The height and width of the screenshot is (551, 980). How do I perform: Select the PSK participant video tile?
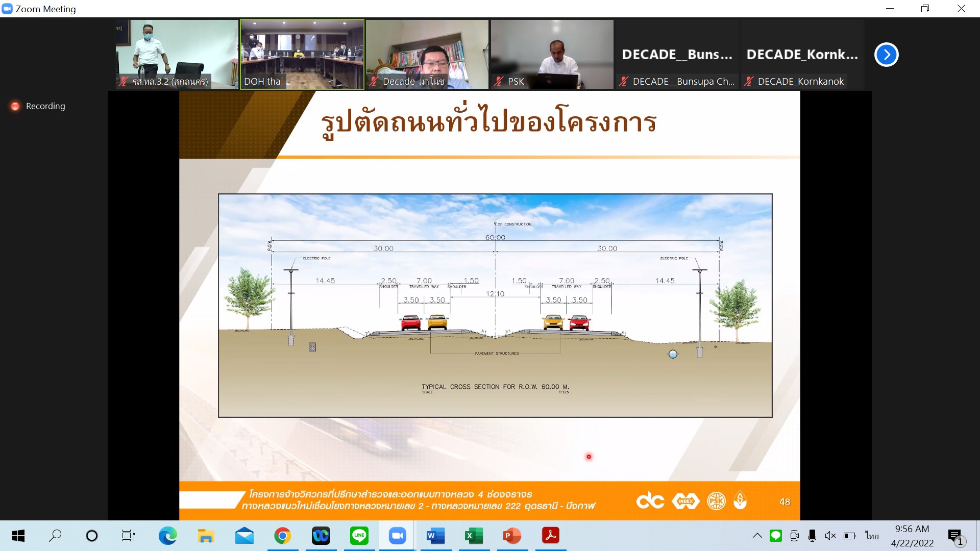pos(552,54)
